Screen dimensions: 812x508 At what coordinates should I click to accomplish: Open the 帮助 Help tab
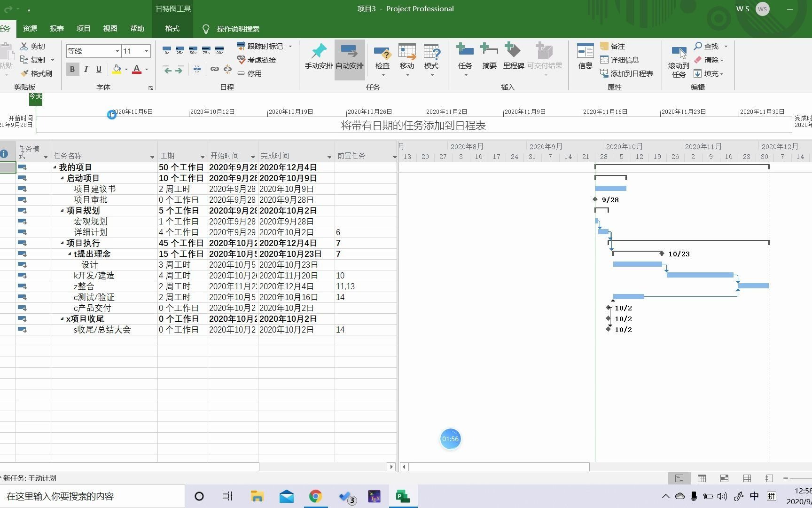click(137, 29)
